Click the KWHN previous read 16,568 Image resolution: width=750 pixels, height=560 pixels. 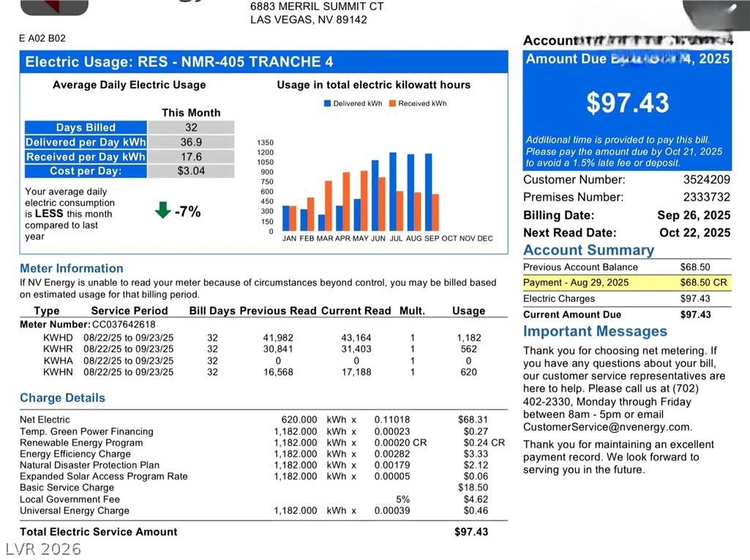click(x=278, y=372)
